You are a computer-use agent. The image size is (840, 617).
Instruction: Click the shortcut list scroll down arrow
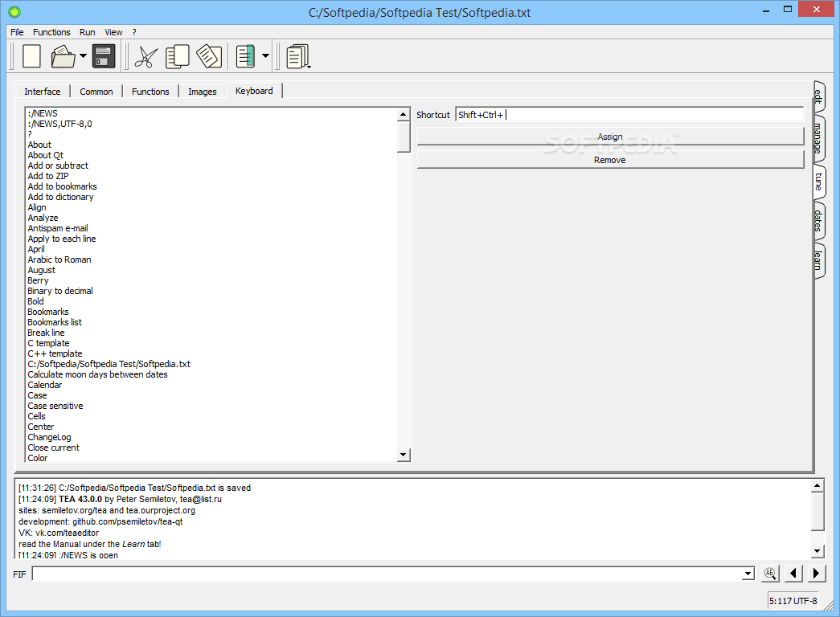404,455
